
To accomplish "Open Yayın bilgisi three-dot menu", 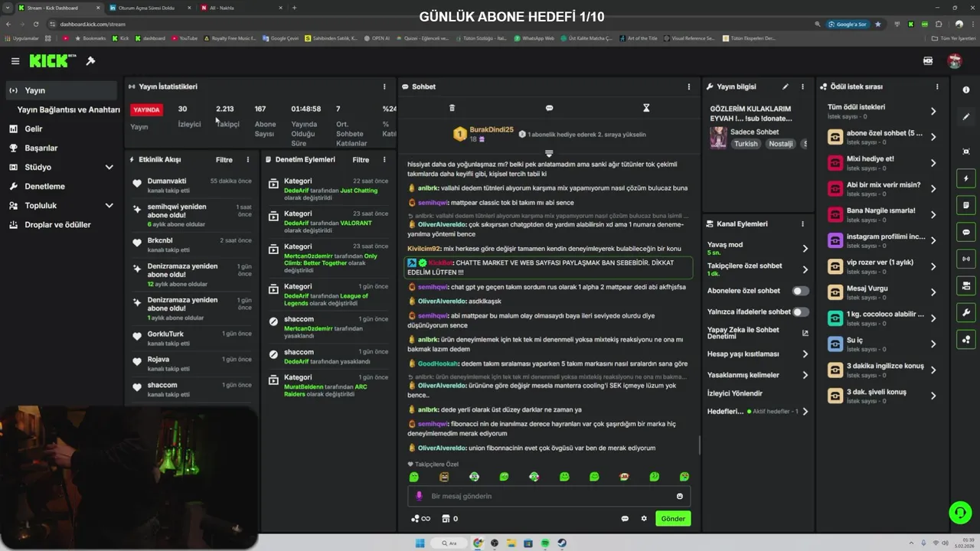I will [802, 86].
